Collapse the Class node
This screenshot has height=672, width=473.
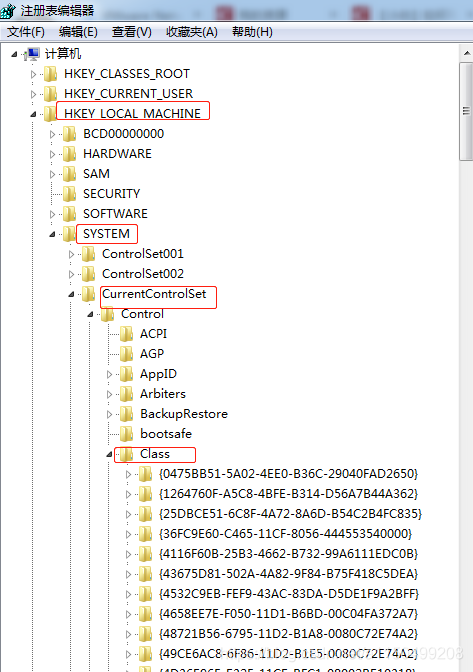point(109,454)
